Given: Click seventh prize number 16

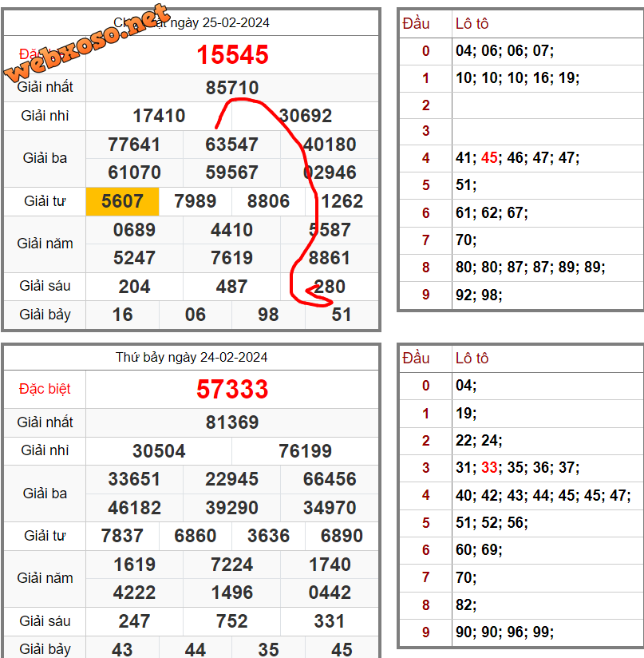Looking at the screenshot, I should [122, 315].
